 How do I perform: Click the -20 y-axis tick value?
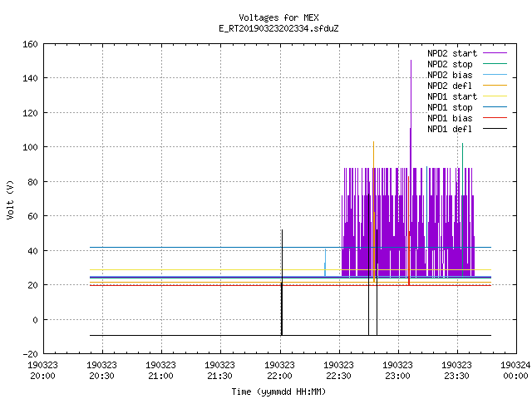tap(30, 354)
